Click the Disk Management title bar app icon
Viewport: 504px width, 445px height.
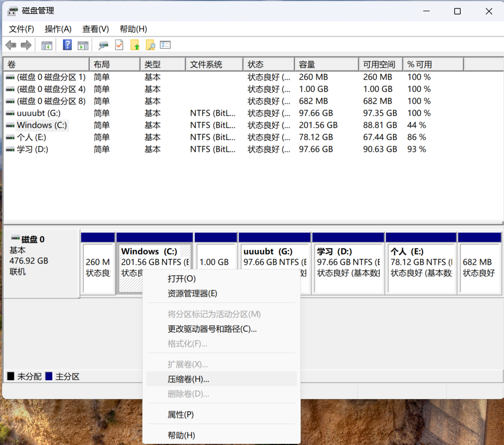12,11
